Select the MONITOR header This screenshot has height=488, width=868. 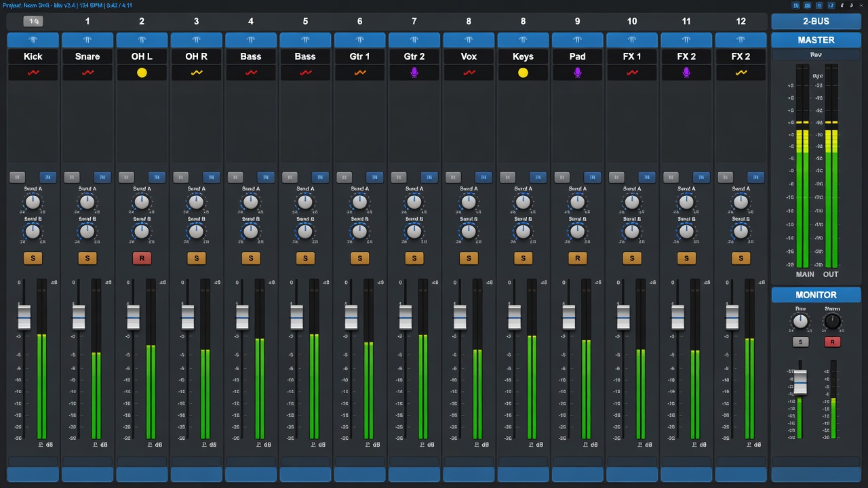click(816, 295)
